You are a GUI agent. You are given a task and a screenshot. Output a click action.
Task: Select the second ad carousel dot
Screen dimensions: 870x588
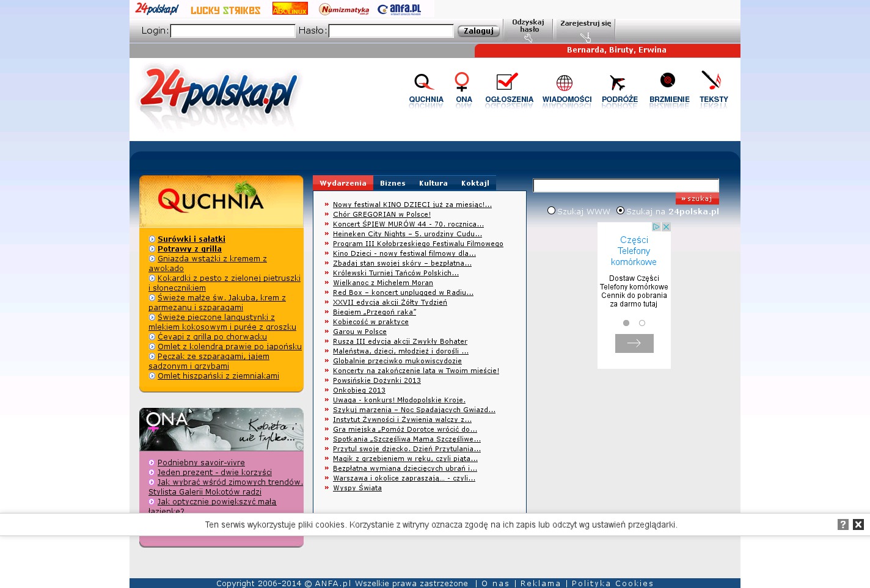pos(642,323)
